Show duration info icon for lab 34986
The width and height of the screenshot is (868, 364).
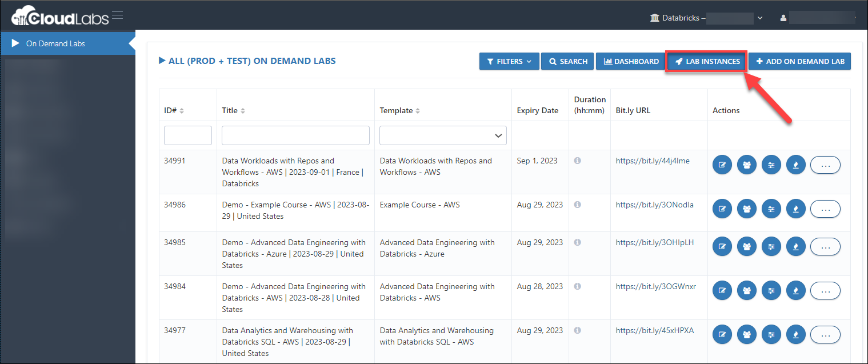(x=578, y=205)
